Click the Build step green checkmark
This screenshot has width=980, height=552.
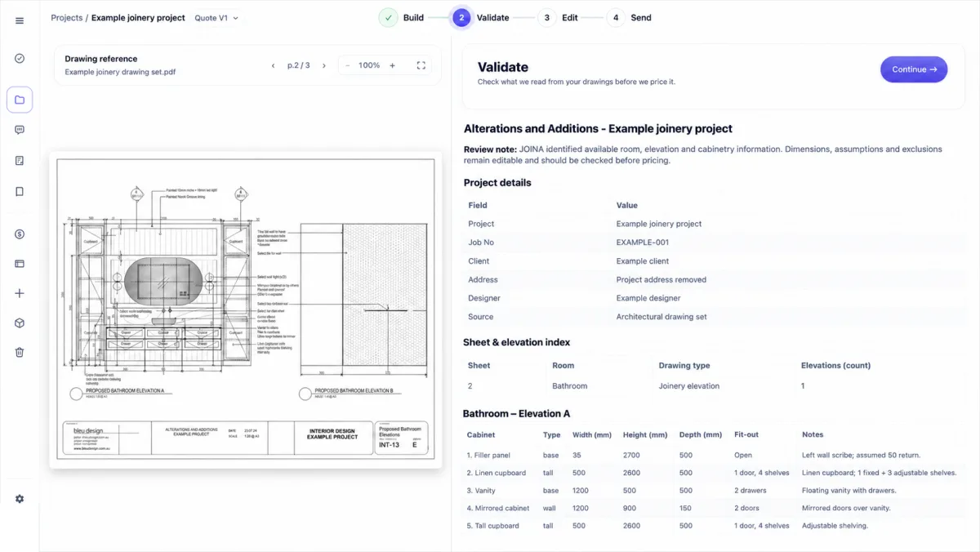click(x=388, y=17)
